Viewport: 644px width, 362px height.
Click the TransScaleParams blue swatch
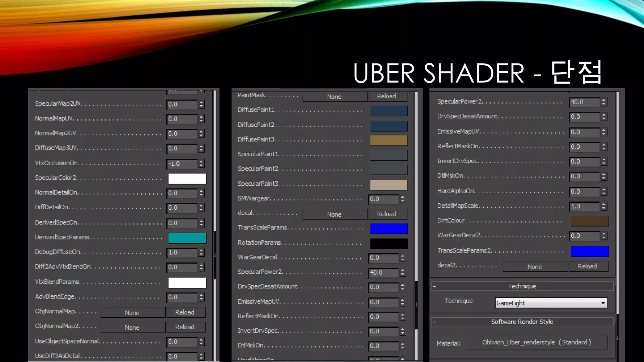(389, 228)
